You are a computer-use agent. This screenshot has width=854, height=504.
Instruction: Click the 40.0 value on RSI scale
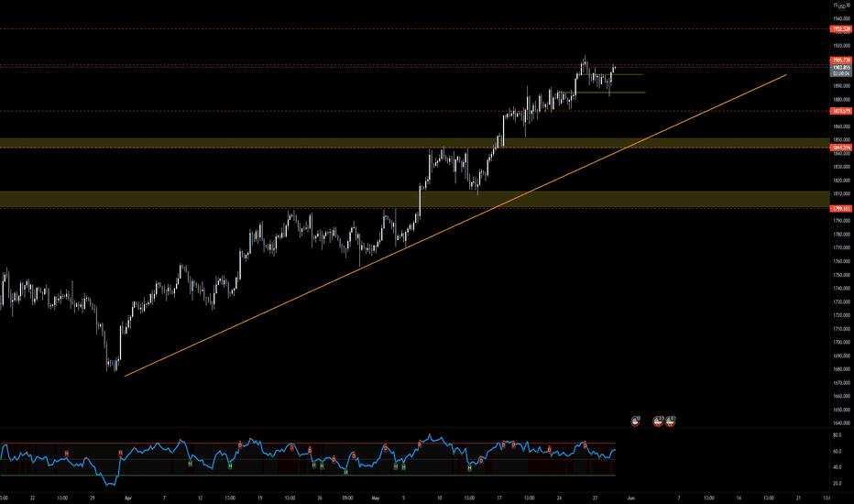838,467
